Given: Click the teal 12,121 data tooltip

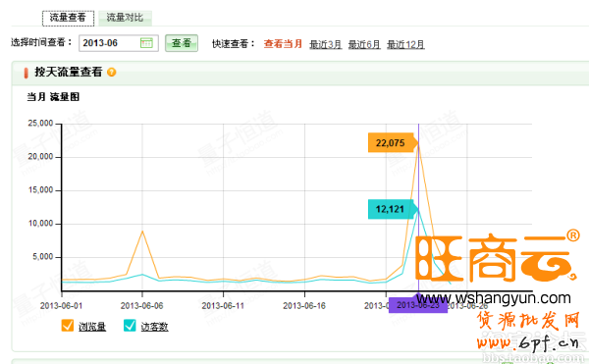Looking at the screenshot, I should [x=393, y=209].
